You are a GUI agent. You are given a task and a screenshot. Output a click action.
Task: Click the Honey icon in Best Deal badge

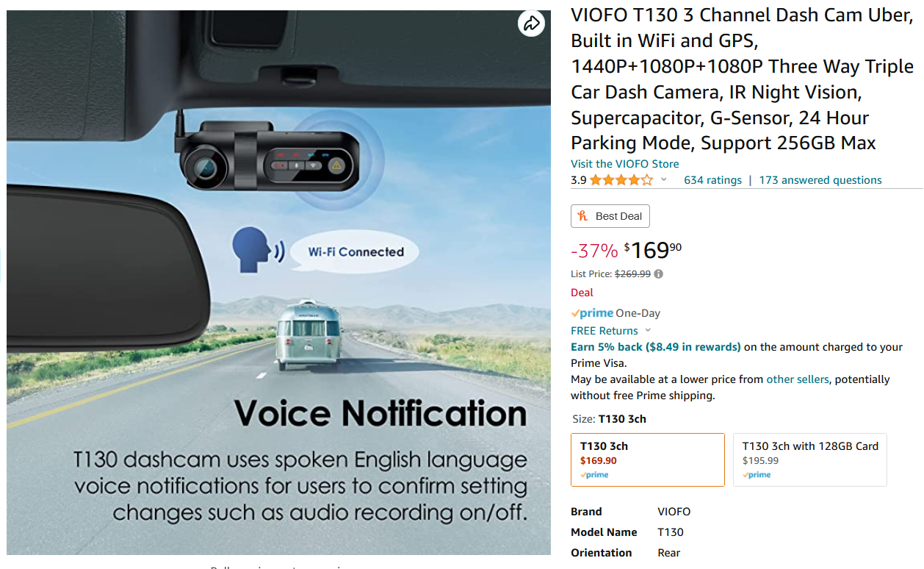point(583,216)
